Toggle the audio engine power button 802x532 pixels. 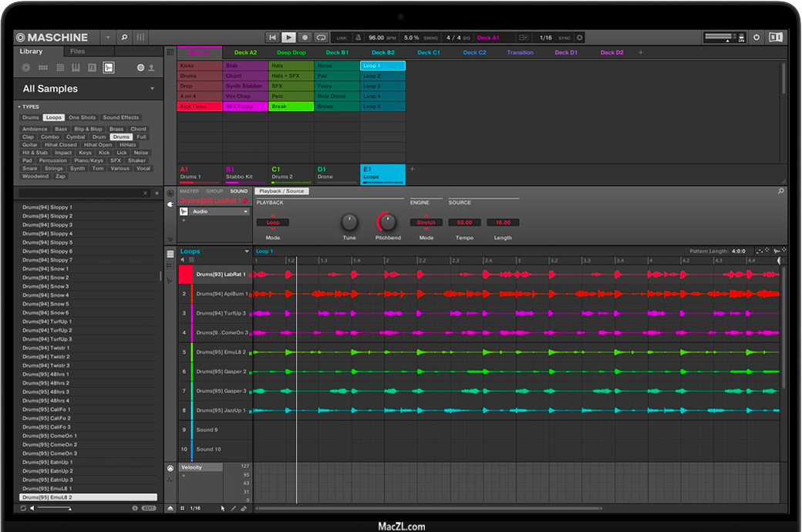756,37
